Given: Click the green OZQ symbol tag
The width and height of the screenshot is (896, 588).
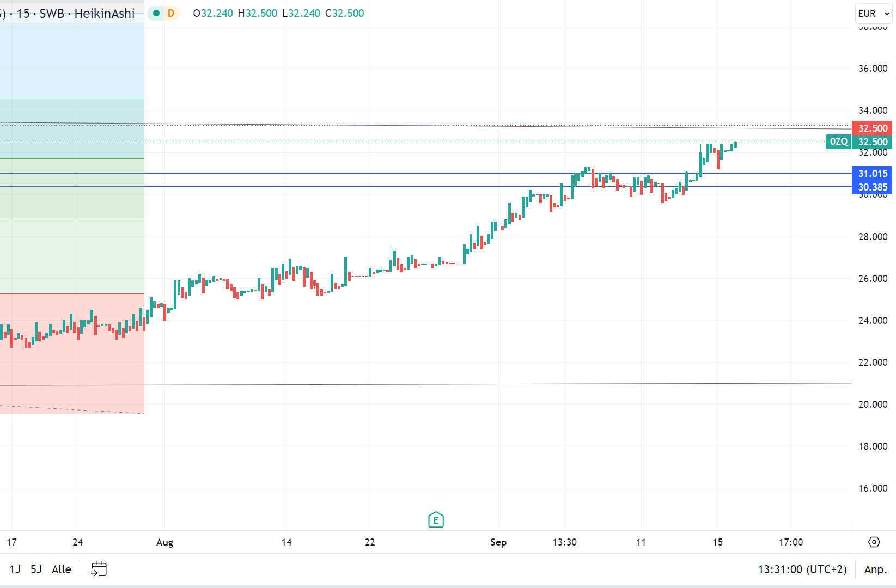Looking at the screenshot, I should (x=838, y=142).
